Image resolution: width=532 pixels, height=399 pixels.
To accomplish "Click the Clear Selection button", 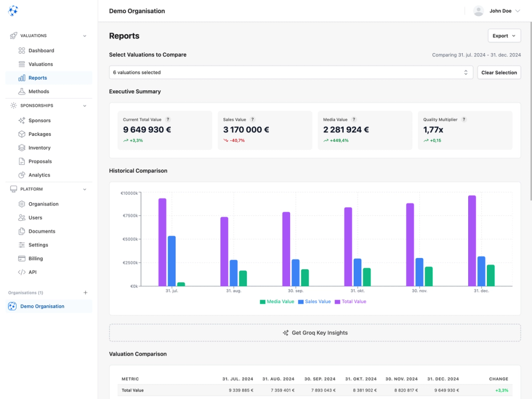I will point(498,72).
